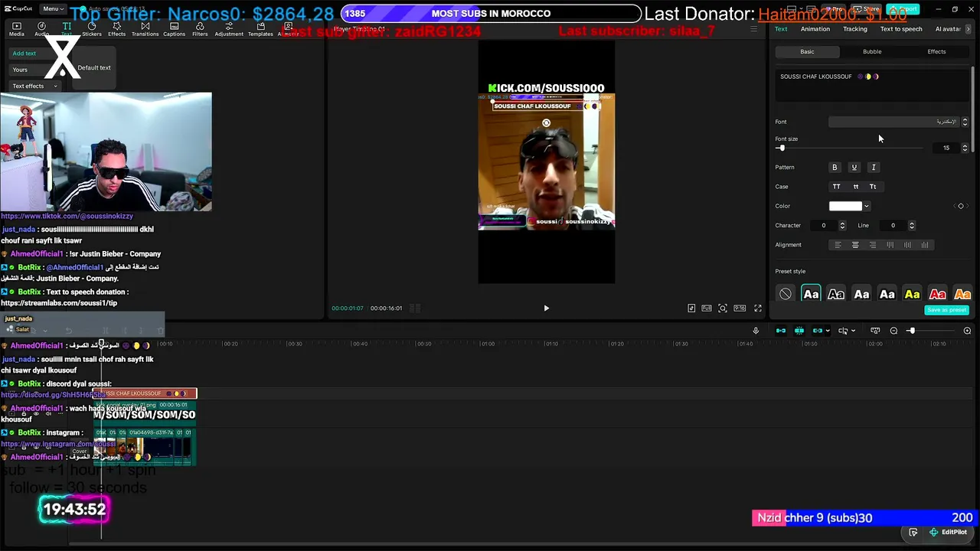Record voiceover with microphone icon

pyautogui.click(x=756, y=331)
